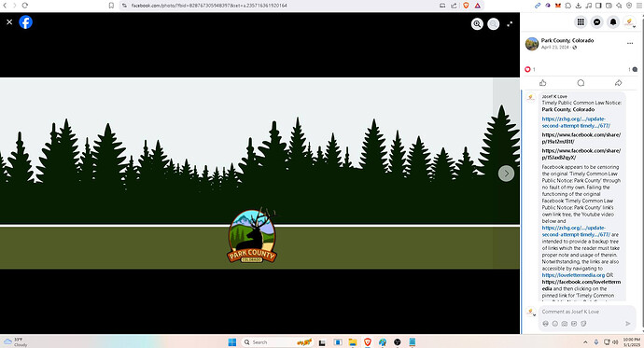The image size is (644, 348).
Task: Open Brave Rewards triangle icon
Action: [x=477, y=6]
